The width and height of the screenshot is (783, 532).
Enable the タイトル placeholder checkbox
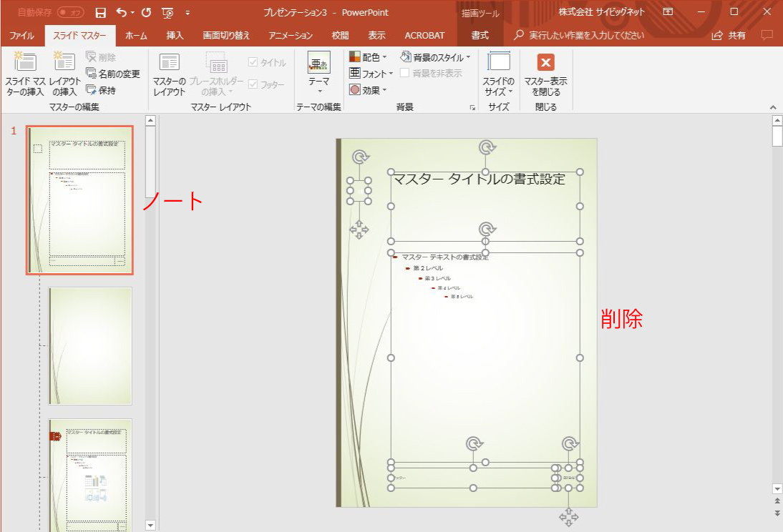pyautogui.click(x=254, y=61)
